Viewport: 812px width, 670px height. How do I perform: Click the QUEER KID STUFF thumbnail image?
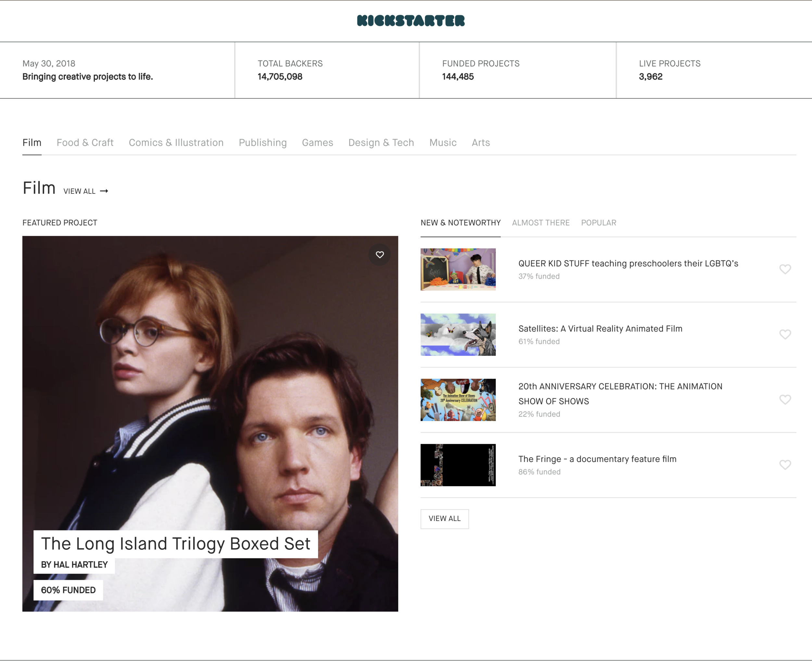tap(458, 269)
